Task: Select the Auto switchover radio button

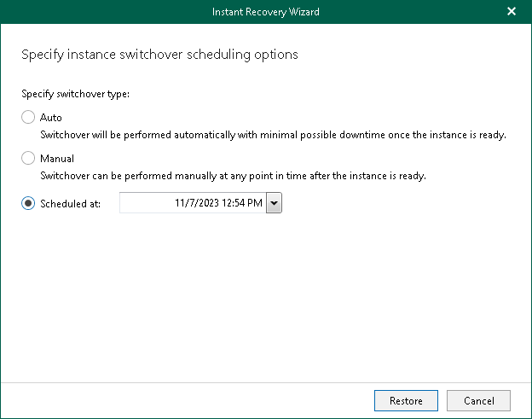Action: [x=28, y=118]
